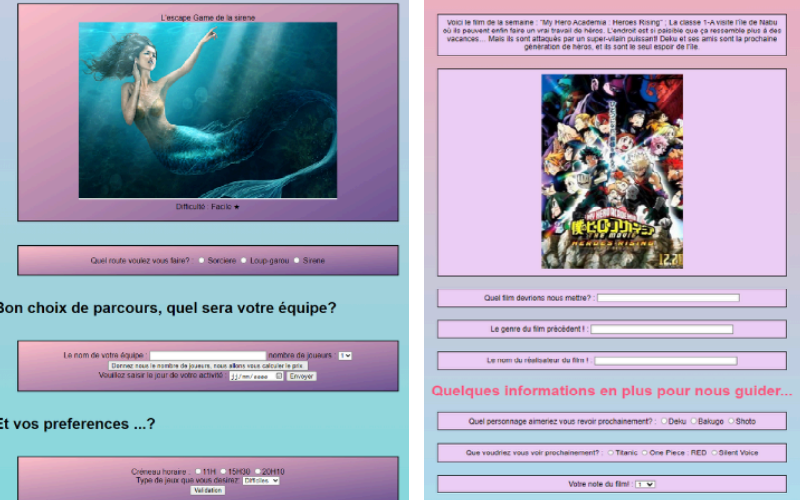The height and width of the screenshot is (500, 800).
Task: Click the price calculation button for players
Action: pyautogui.click(x=208, y=366)
